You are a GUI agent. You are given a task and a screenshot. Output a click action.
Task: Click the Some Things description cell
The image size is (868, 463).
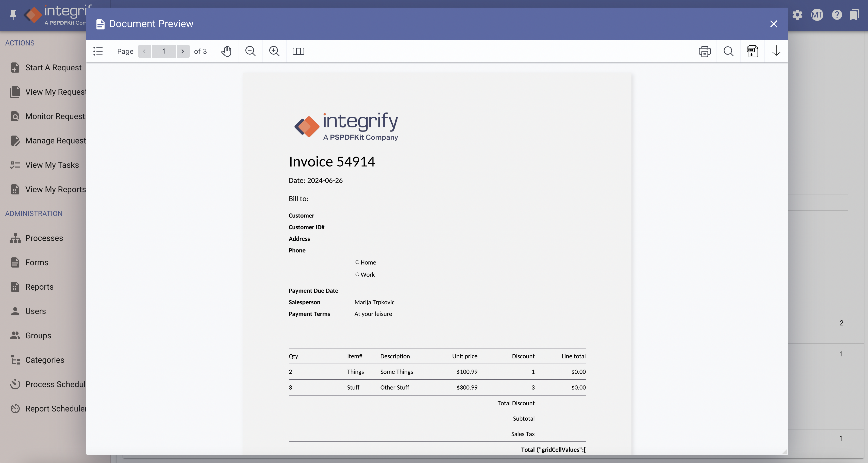[x=397, y=372]
